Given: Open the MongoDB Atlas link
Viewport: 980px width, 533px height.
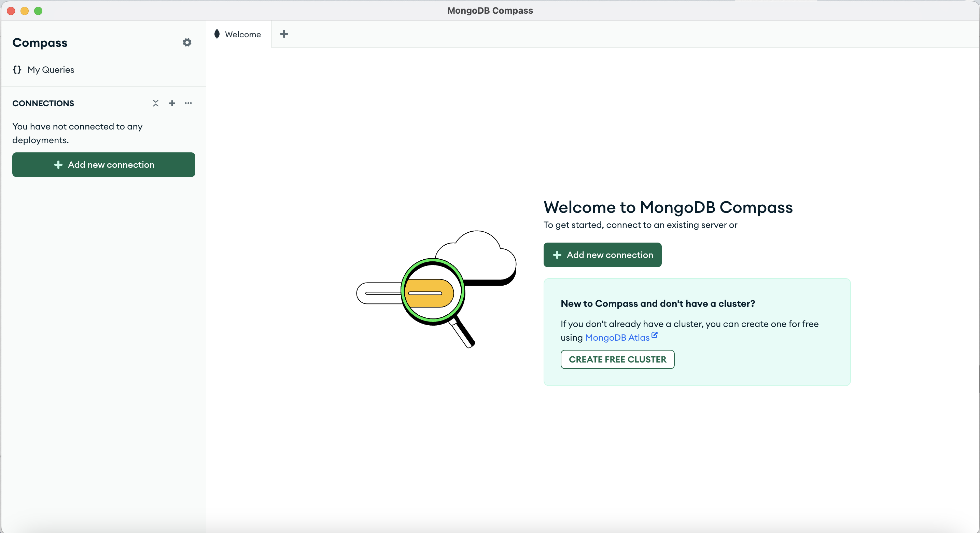Looking at the screenshot, I should click(x=617, y=337).
